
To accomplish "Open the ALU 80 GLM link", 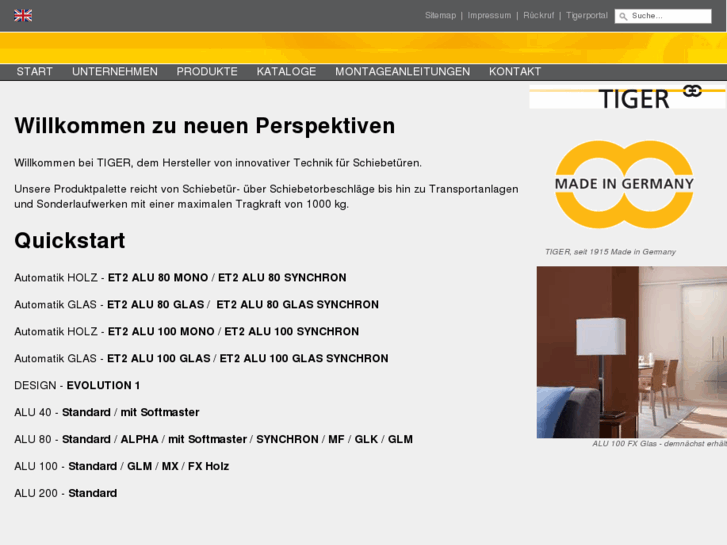I will click(x=401, y=439).
